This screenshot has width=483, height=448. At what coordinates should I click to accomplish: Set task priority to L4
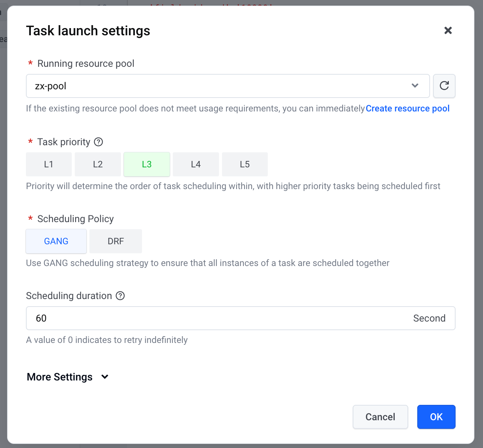(196, 164)
